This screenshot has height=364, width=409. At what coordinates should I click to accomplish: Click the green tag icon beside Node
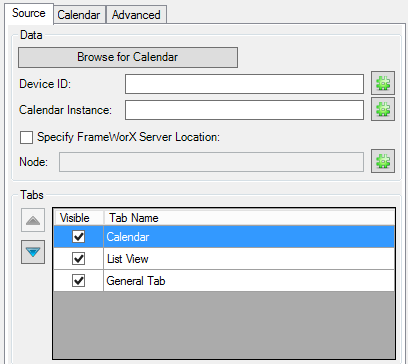[x=383, y=161]
